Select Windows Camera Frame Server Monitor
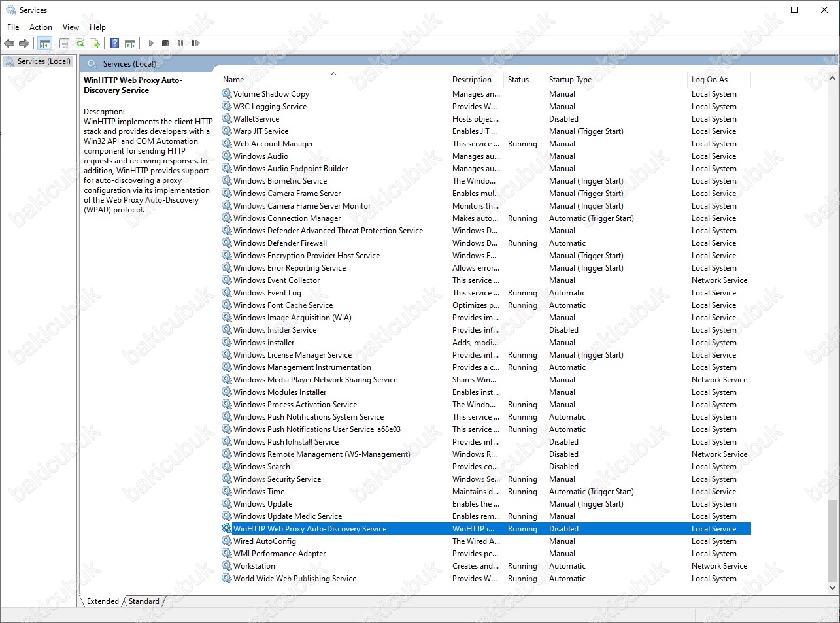 coord(486,206)
